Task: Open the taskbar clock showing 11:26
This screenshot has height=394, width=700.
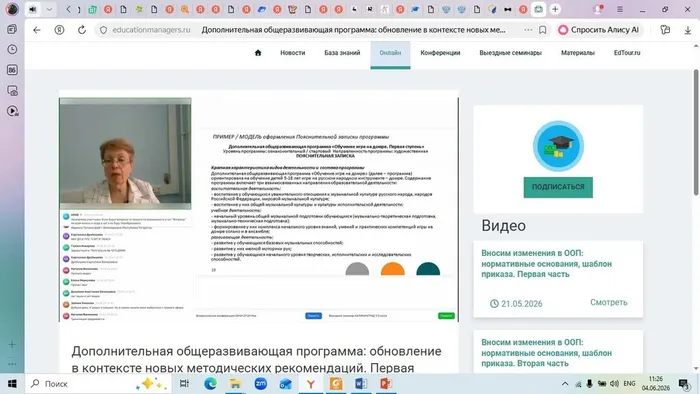Action: click(x=656, y=384)
